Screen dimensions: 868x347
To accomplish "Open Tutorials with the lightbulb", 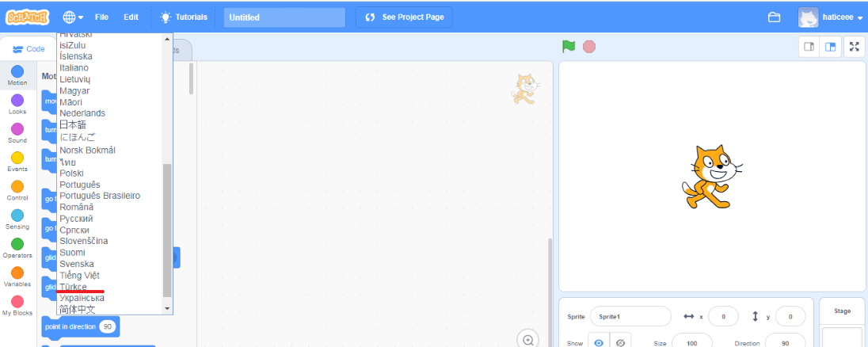I will tap(183, 17).
